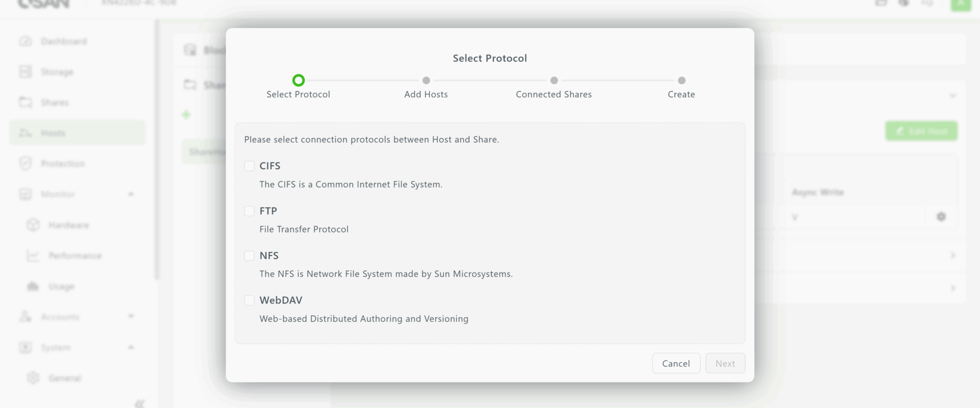Jump to the Add Hosts step

point(426,81)
